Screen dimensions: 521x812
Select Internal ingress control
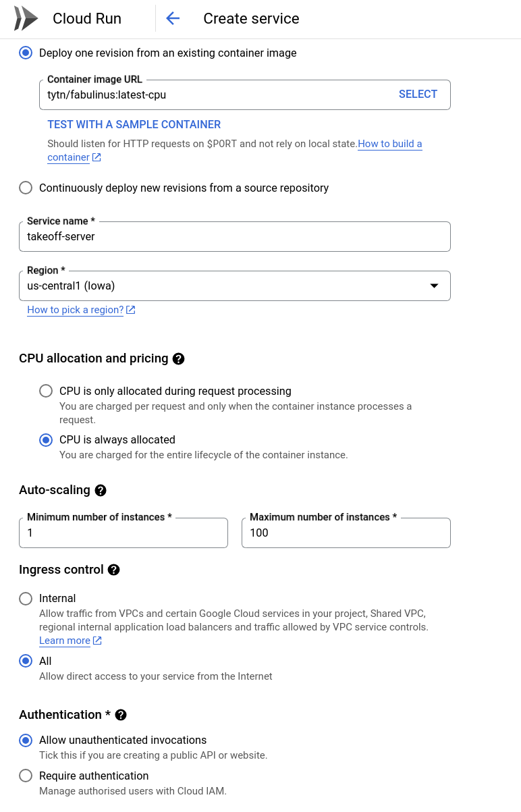tap(26, 599)
